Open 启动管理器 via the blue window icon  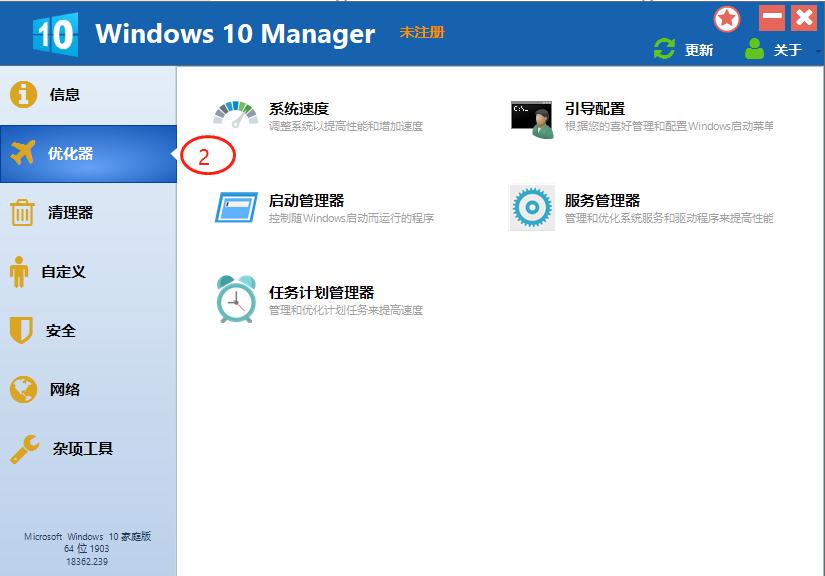coord(237,207)
